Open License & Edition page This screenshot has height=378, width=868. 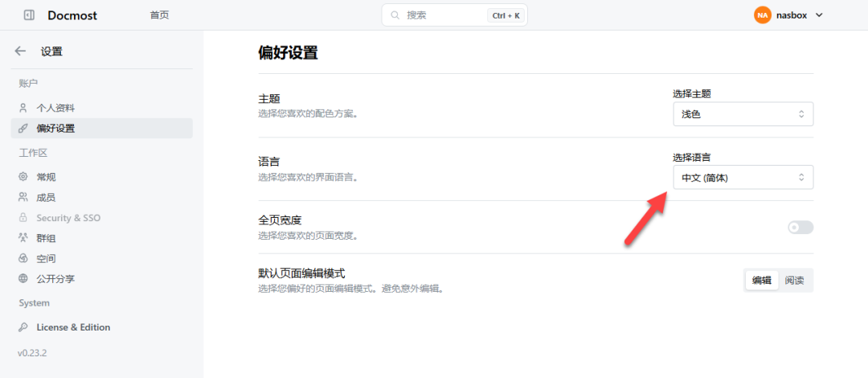tap(102, 327)
